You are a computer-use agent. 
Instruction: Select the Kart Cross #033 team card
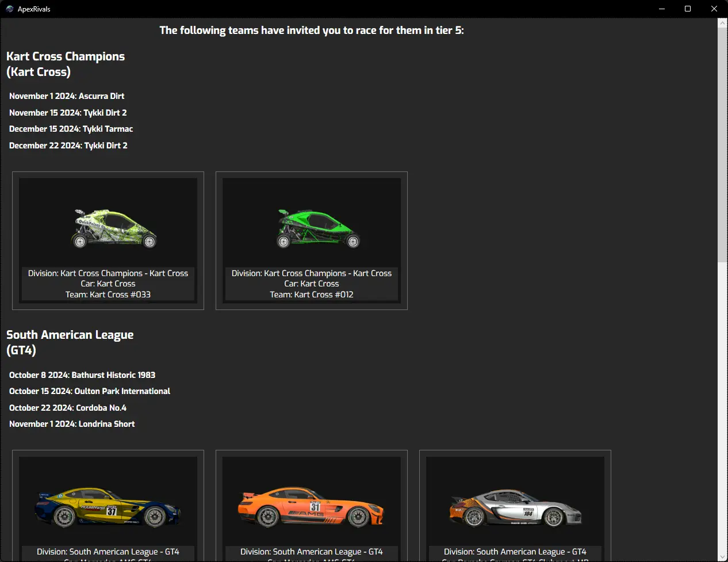pyautogui.click(x=108, y=240)
